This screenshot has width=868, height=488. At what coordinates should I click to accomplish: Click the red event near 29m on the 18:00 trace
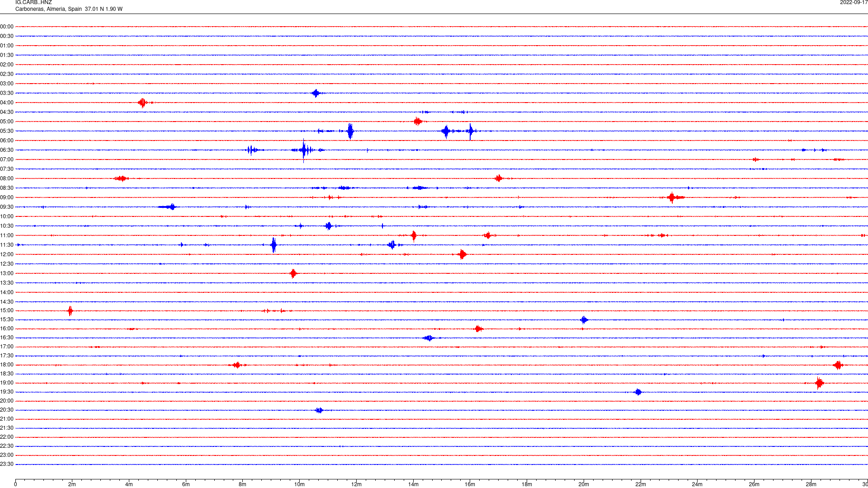[x=838, y=365]
